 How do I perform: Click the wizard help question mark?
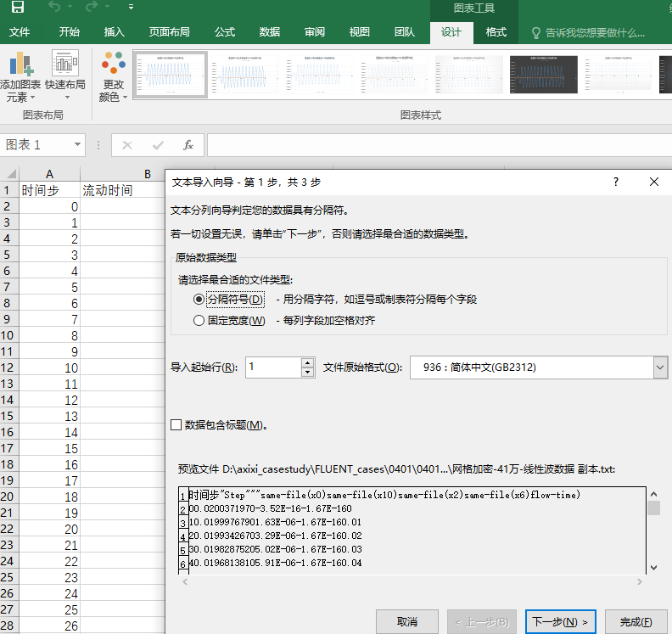615,182
